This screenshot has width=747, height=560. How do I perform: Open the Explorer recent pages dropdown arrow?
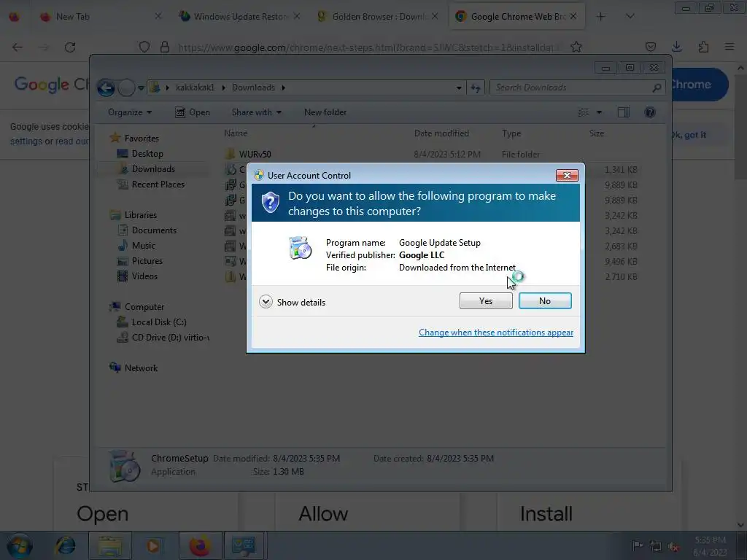pyautogui.click(x=141, y=88)
